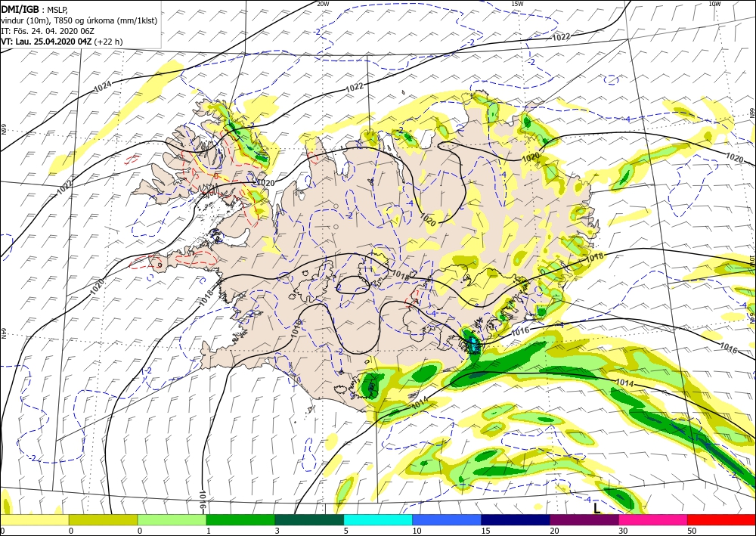
Task: Click the legend value '3'
Action: (277, 531)
